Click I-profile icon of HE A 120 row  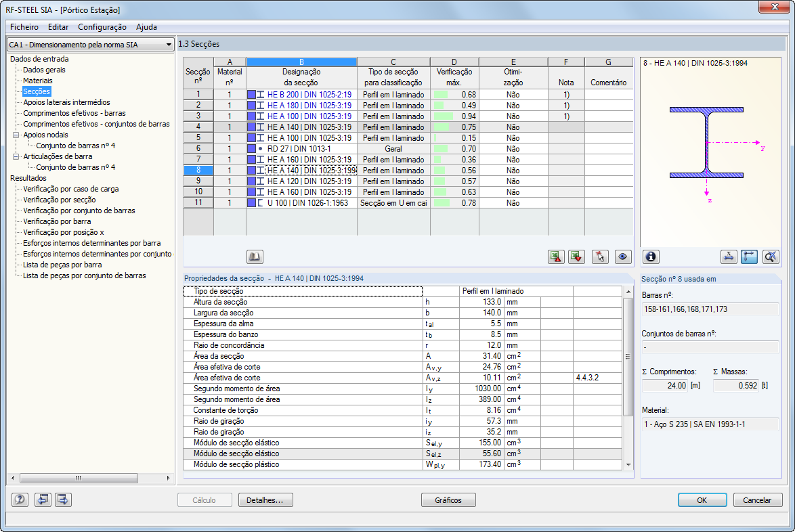tap(261, 181)
